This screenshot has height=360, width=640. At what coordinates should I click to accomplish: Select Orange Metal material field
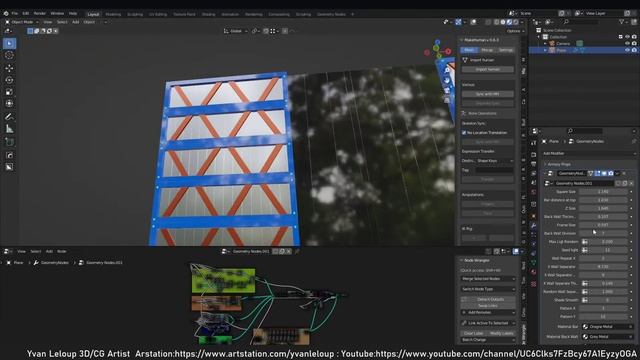click(x=607, y=327)
